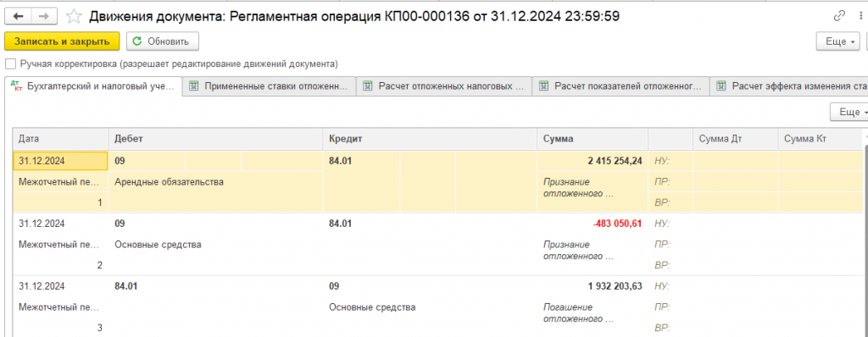Click the Дт/Кт icon on accounting tab
Screen dimensions: 868x337
[17, 86]
